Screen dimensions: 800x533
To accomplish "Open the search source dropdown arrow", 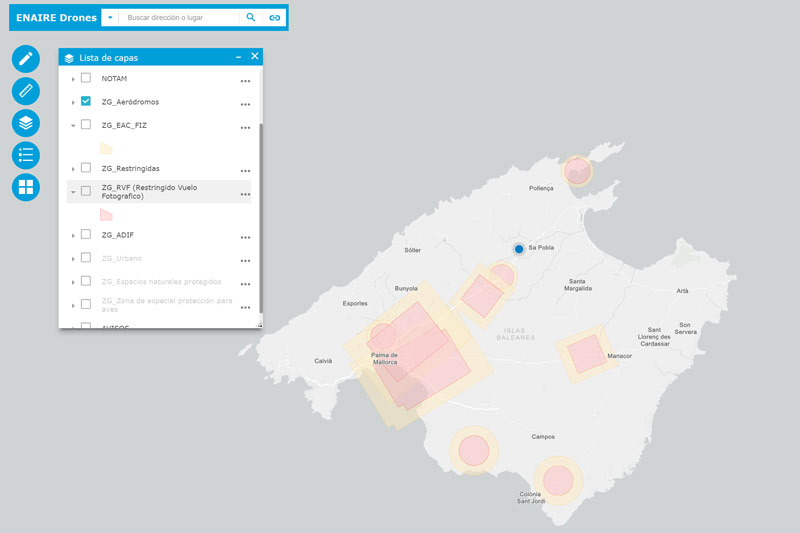I will click(x=110, y=18).
